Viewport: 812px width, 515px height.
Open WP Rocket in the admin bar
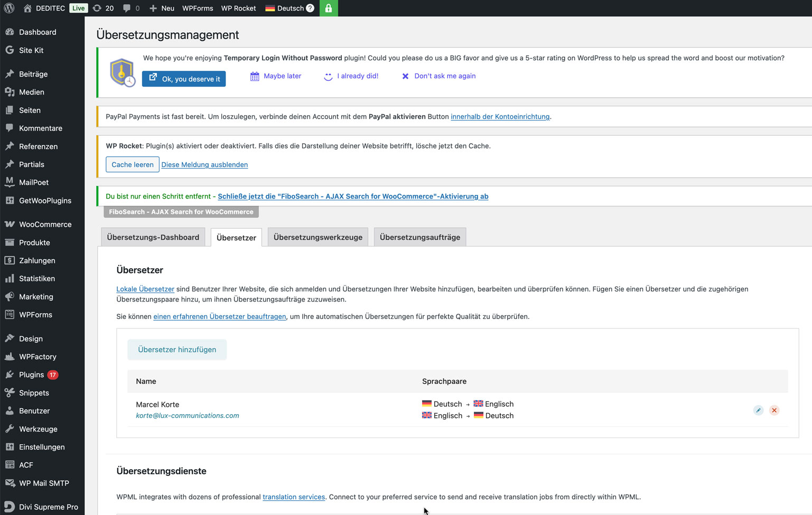tap(238, 8)
